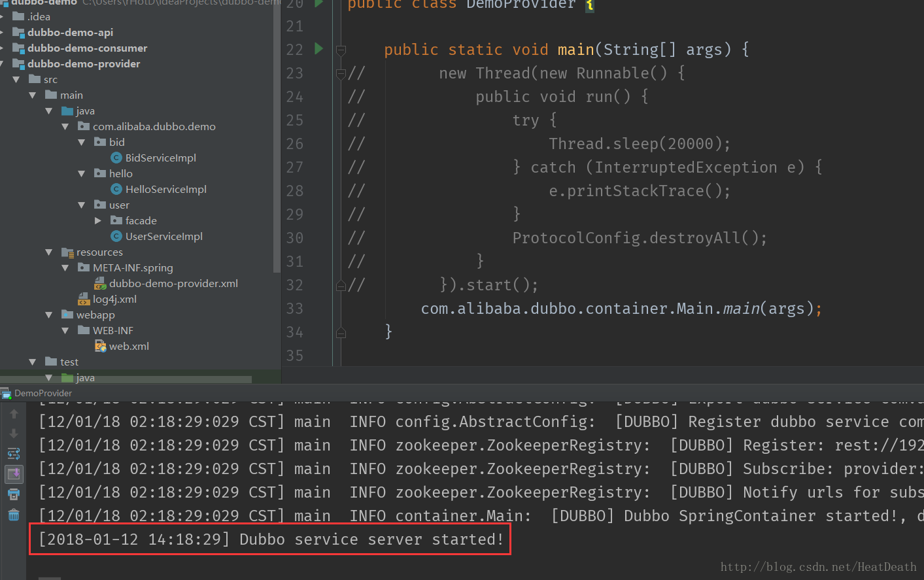Clear the console with the trash icon
Image resolution: width=924 pixels, height=580 pixels.
point(14,515)
